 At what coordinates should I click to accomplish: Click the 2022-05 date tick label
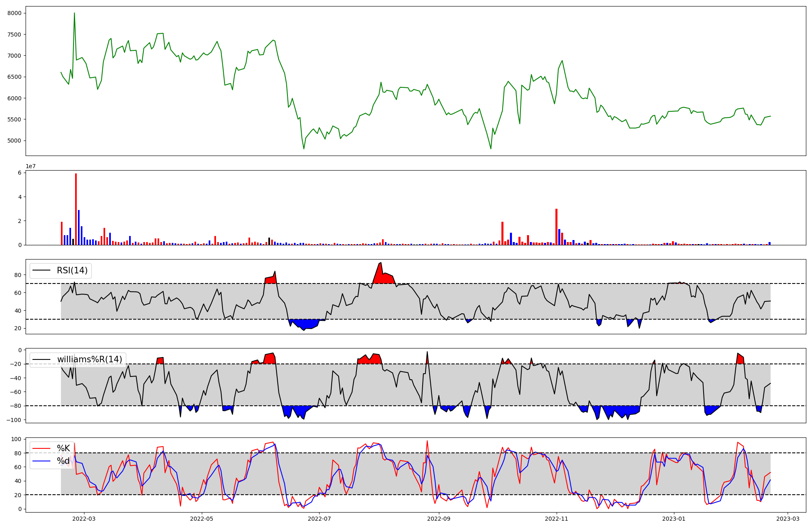pyautogui.click(x=201, y=519)
